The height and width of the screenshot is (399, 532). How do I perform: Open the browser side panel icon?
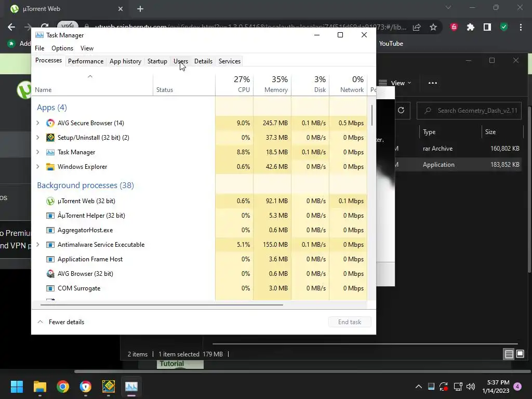click(x=487, y=27)
